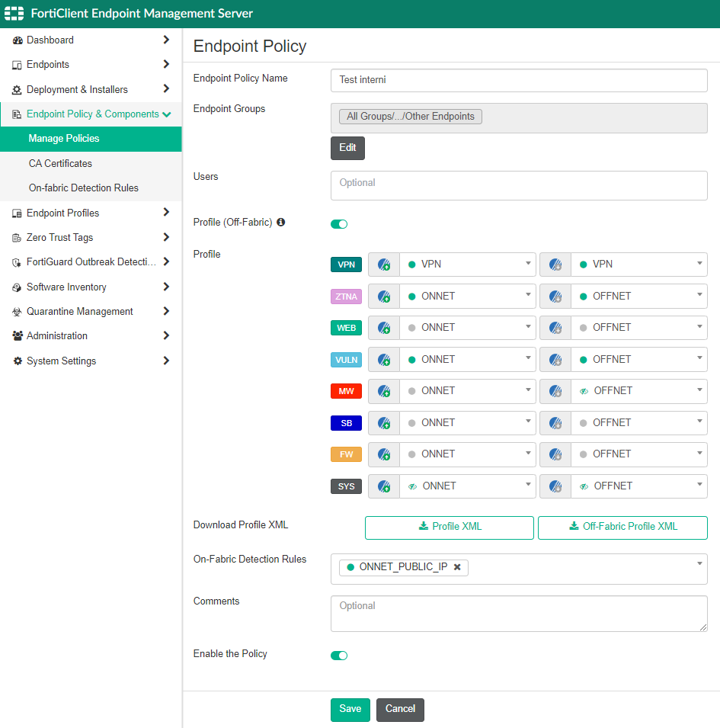Screen dimensions: 720x728
Task: Open Endpoint Profiles menu
Action: (x=91, y=213)
